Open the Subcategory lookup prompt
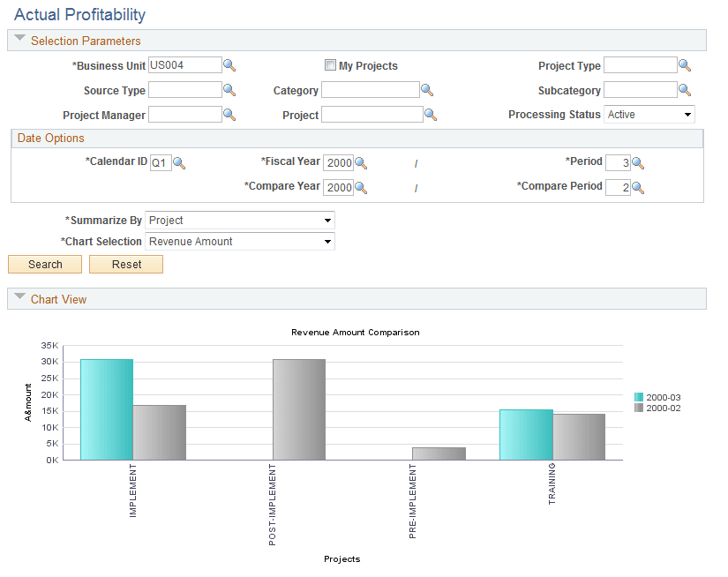Image resolution: width=728 pixels, height=577 pixels. 685,89
